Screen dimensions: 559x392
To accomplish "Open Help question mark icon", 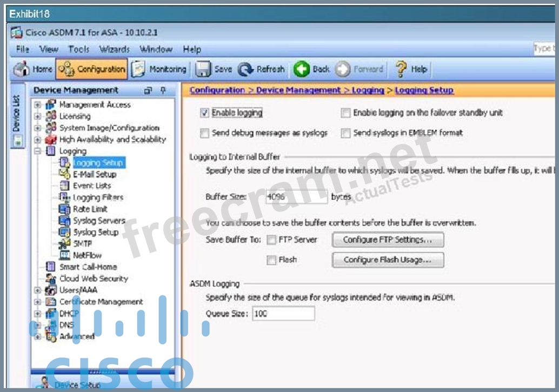I will click(401, 69).
